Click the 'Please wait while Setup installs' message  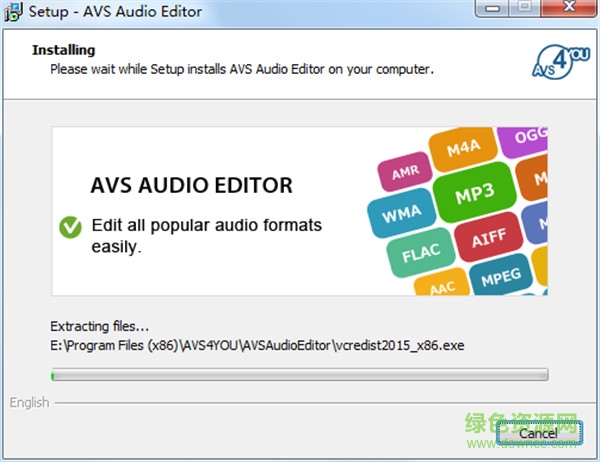[242, 69]
